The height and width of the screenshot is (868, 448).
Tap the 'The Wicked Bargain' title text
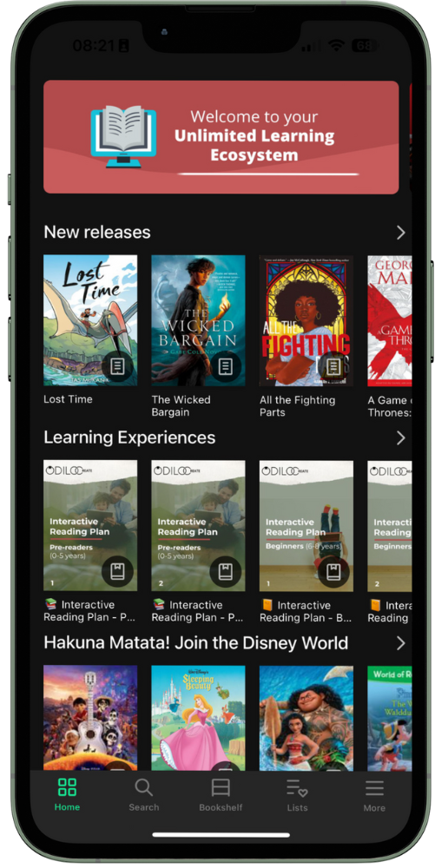[181, 405]
